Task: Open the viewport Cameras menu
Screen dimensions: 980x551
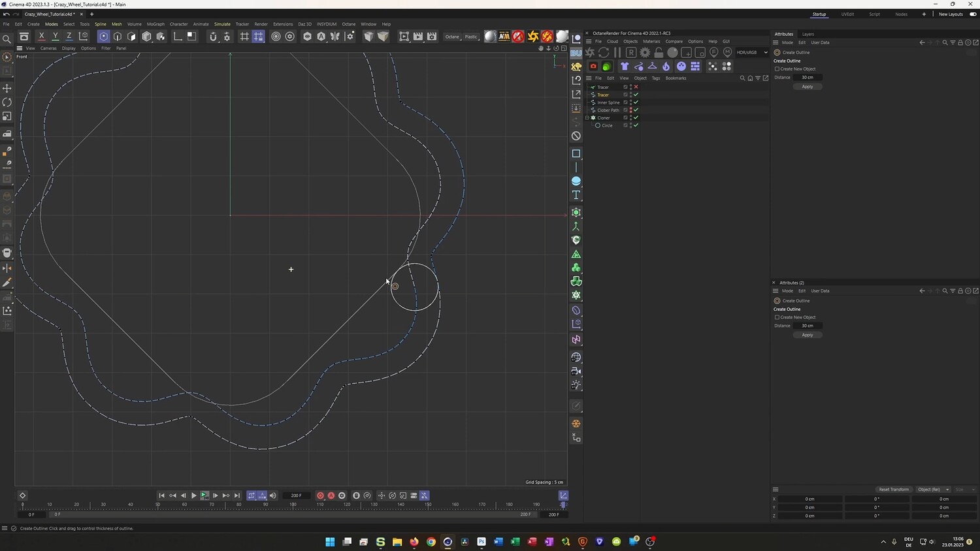Action: click(x=48, y=48)
